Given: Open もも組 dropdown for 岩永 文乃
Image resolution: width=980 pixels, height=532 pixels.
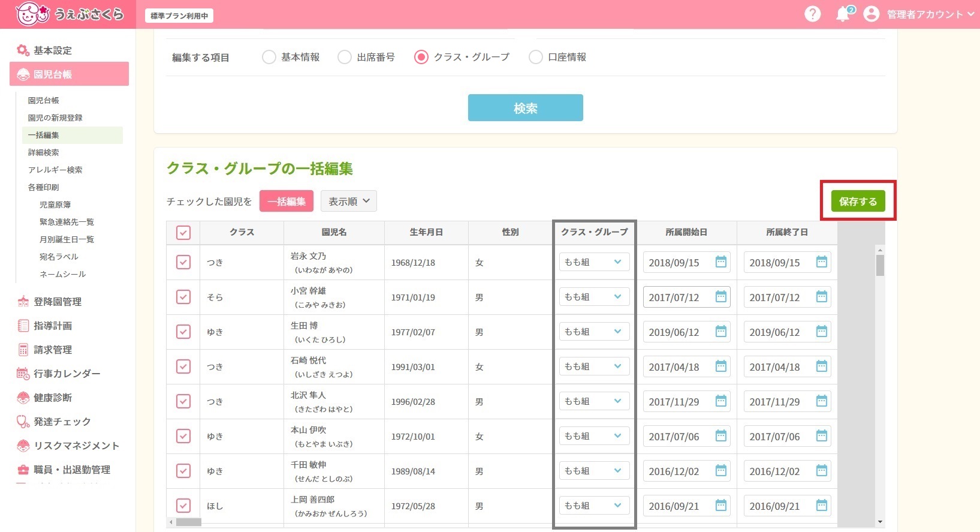Looking at the screenshot, I should [594, 262].
